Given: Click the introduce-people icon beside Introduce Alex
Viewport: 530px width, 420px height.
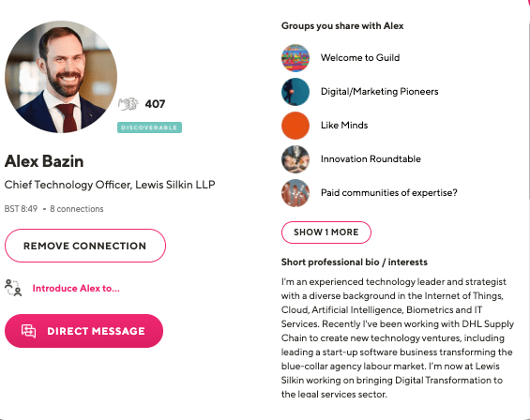Looking at the screenshot, I should (x=13, y=288).
